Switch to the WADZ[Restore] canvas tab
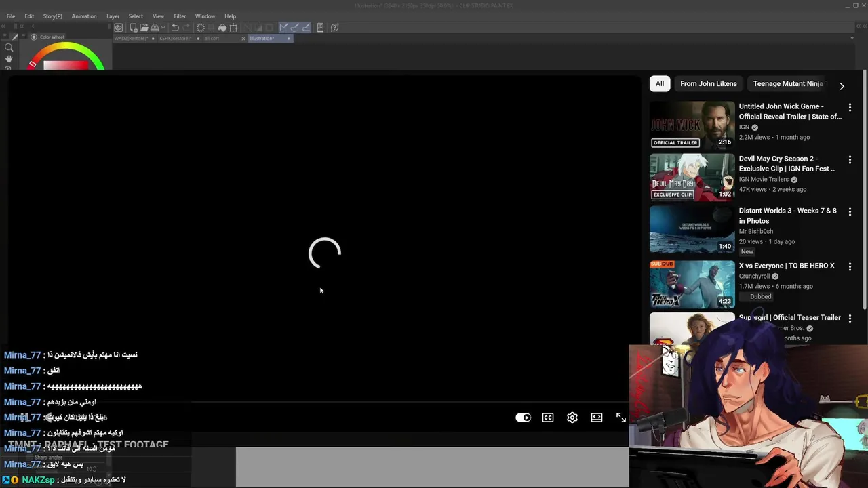 click(x=134, y=39)
